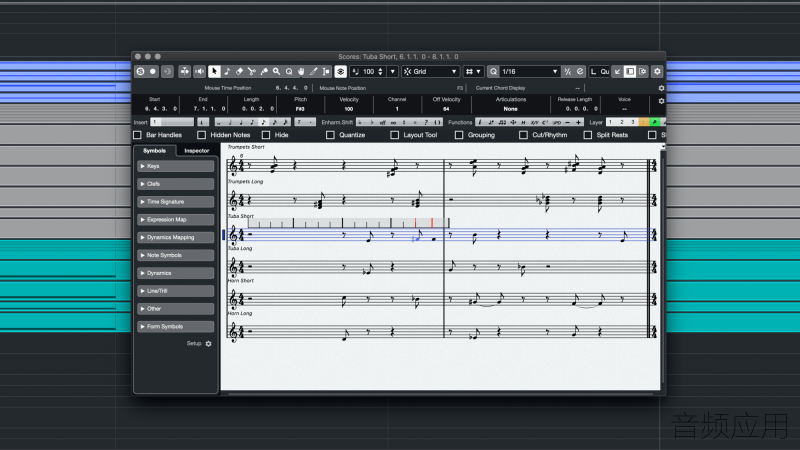800x450 pixels.
Task: Expand the Clefs symbols section
Action: coord(176,184)
